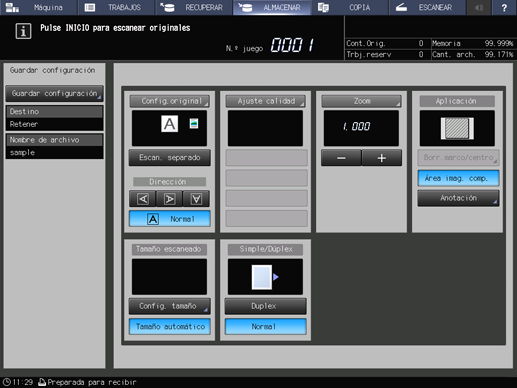517x388 pixels.
Task: Click the N.º juego counter 0001
Action: point(292,45)
